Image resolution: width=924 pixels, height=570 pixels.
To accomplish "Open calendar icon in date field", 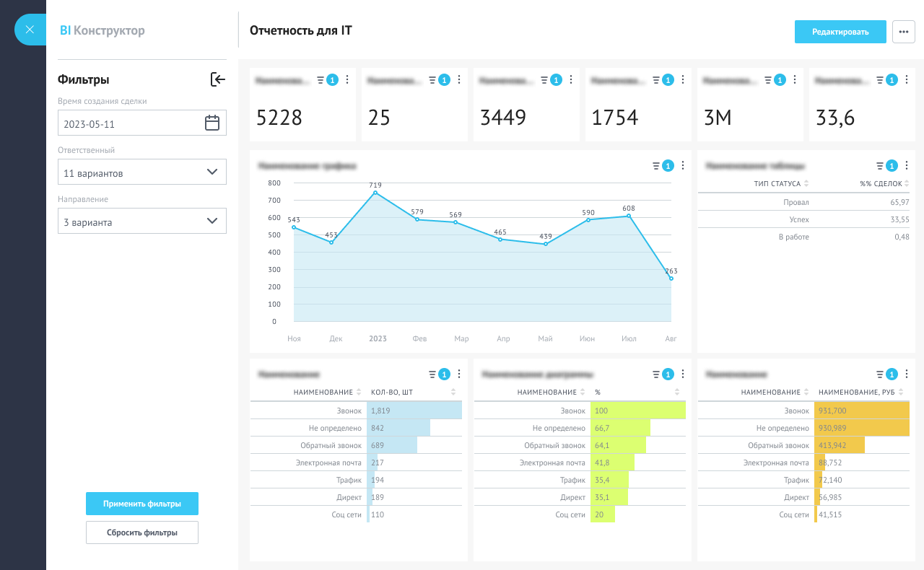I will coord(212,123).
